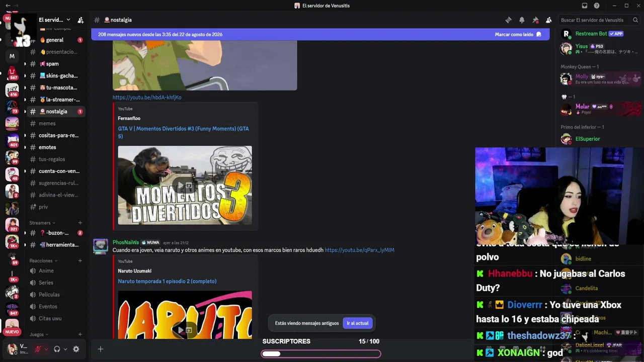Add channel to Reacciones category
The height and width of the screenshot is (362, 644).
click(80, 261)
